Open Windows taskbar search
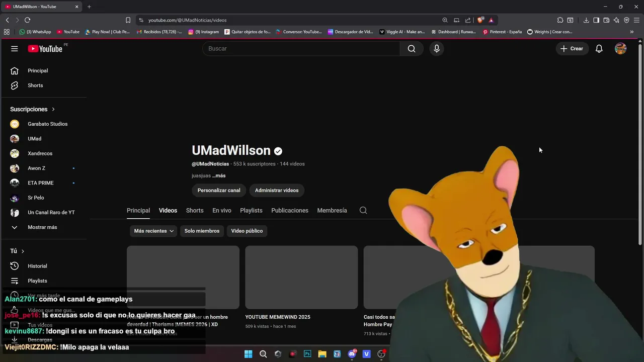The height and width of the screenshot is (362, 644). tap(263, 354)
